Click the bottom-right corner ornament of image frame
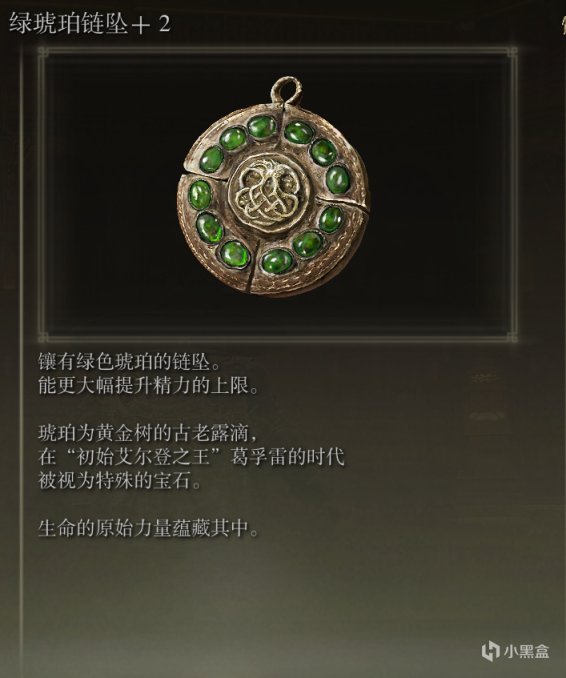The height and width of the screenshot is (678, 566). point(512,337)
